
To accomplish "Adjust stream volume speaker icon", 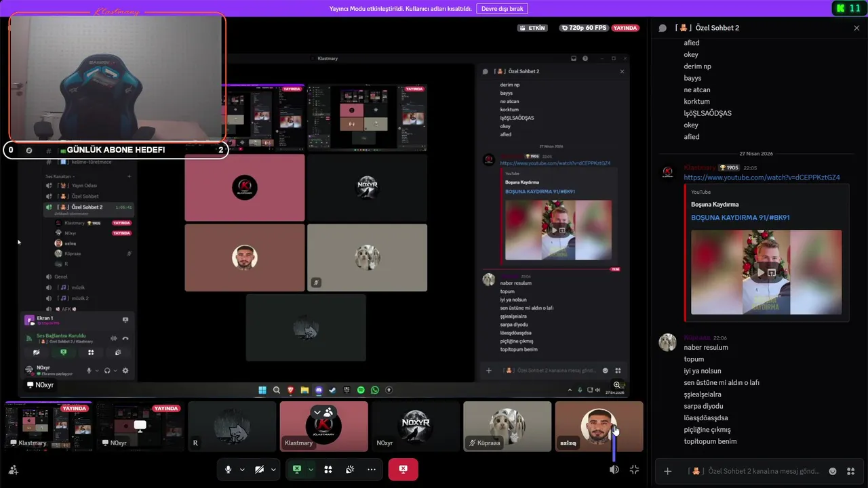I will (614, 469).
